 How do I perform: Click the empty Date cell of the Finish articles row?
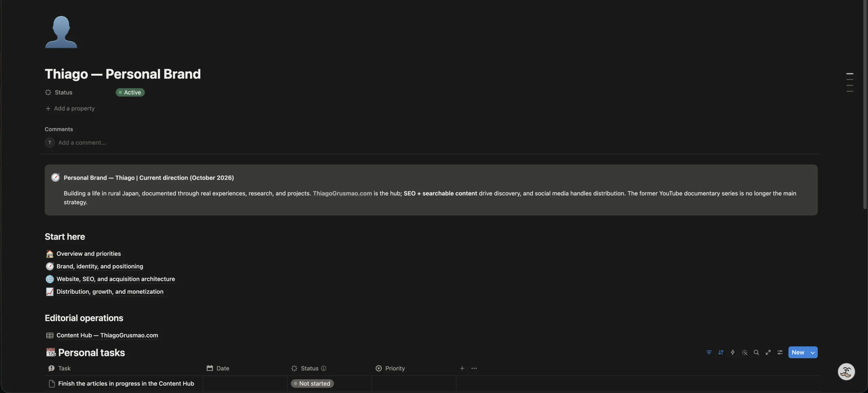click(x=245, y=384)
